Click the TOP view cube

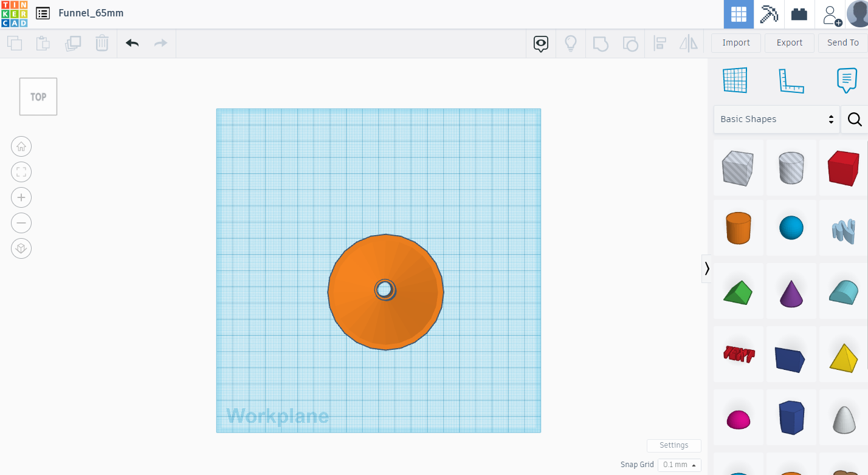38,97
